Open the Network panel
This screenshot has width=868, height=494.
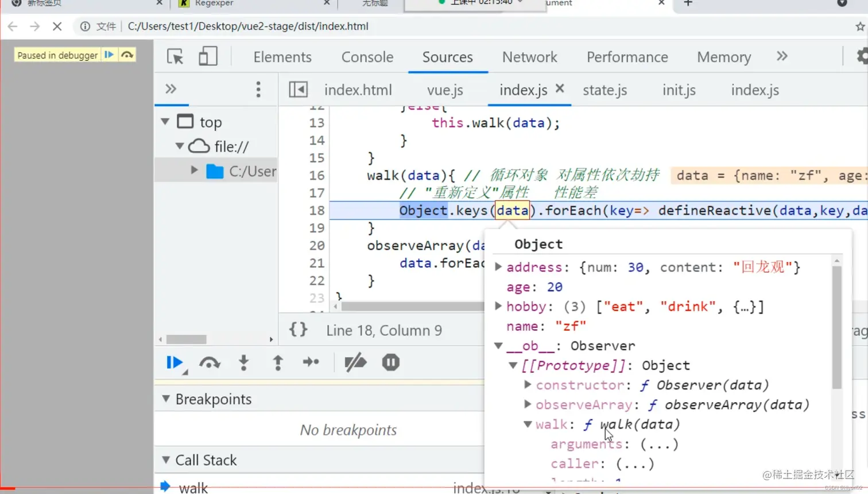(x=530, y=57)
